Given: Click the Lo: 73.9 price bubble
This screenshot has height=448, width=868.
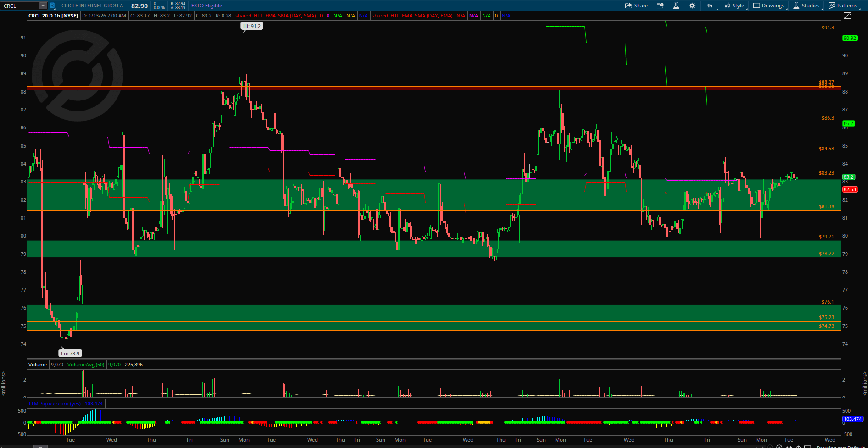Looking at the screenshot, I should pyautogui.click(x=70, y=354).
